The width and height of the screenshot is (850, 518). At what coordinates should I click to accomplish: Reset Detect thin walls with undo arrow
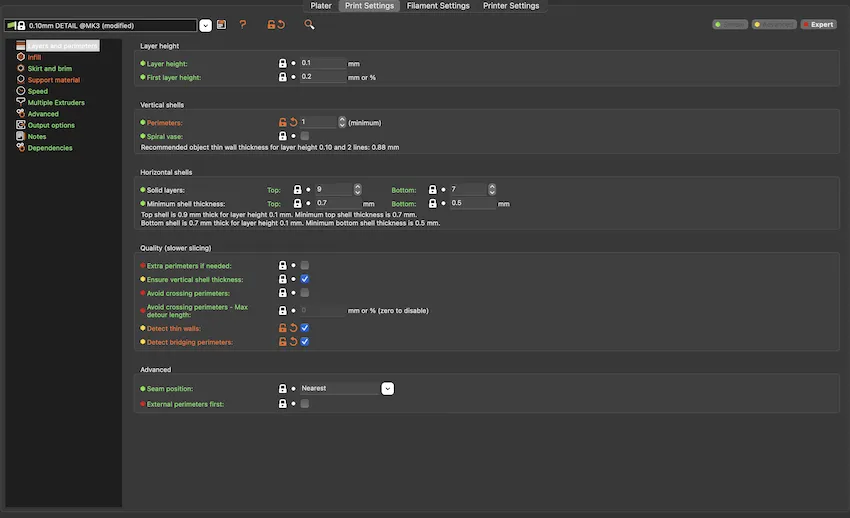[293, 328]
